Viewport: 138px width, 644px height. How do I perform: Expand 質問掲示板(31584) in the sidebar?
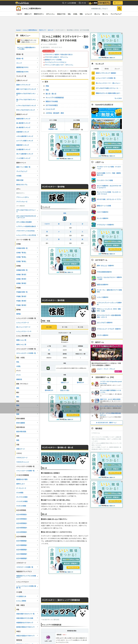point(27,72)
